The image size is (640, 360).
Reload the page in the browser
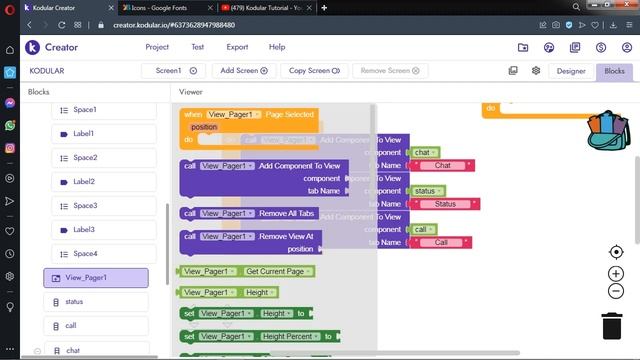61,25
